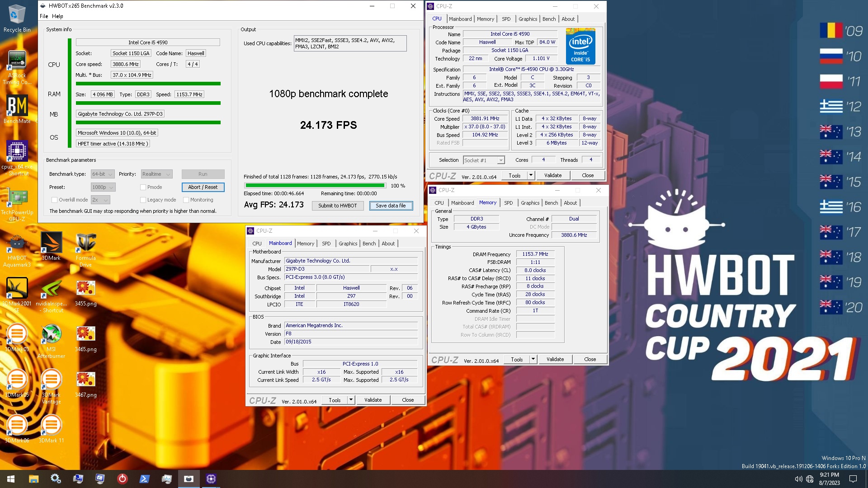This screenshot has height=488, width=868.
Task: Click the red power icon in taskbar
Action: pyautogui.click(x=122, y=479)
